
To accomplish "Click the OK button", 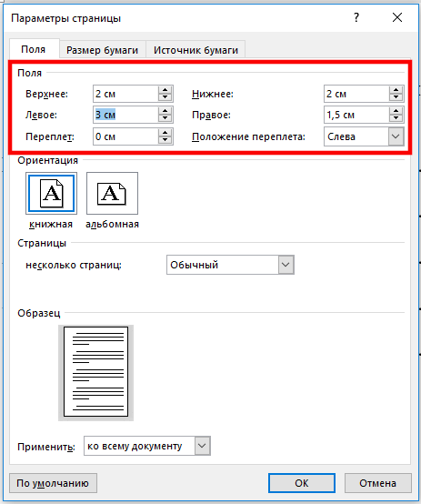I will tap(302, 483).
